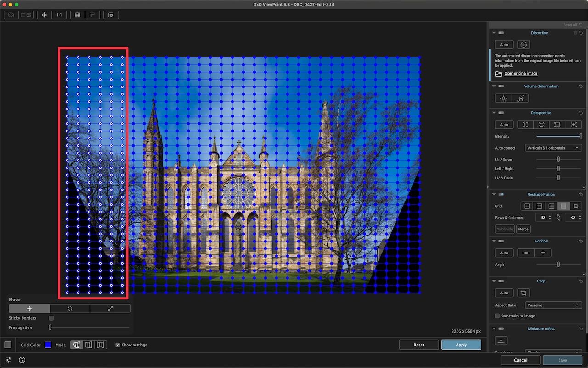Enable the Sticky borders checkbox
The image size is (588, 368).
pyautogui.click(x=51, y=318)
